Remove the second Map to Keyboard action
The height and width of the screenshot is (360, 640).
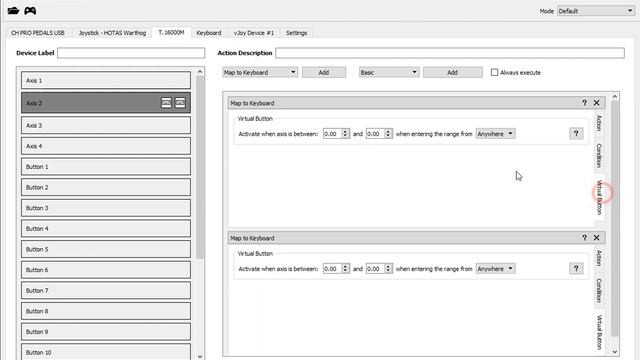[x=596, y=238]
